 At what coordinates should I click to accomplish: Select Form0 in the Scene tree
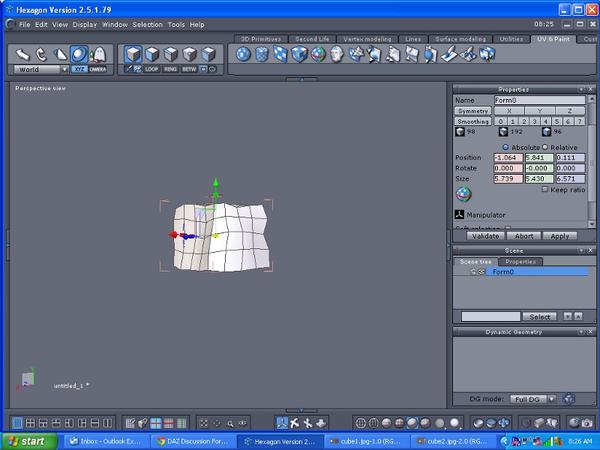pos(536,272)
